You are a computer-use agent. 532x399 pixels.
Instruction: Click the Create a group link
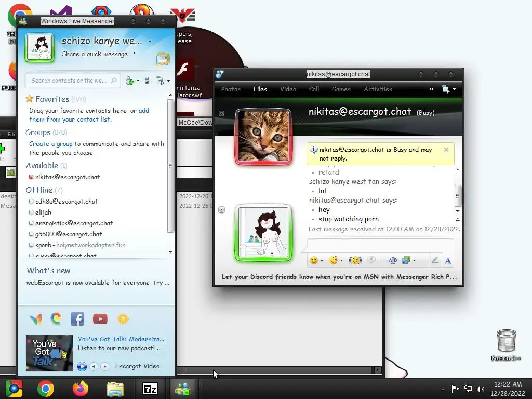50,144
